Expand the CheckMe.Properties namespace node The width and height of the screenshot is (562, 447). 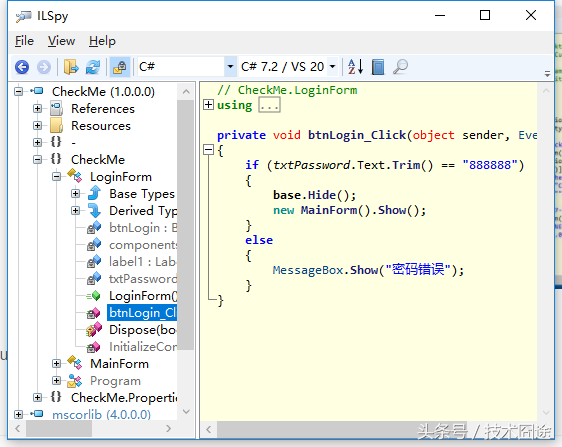(38, 398)
